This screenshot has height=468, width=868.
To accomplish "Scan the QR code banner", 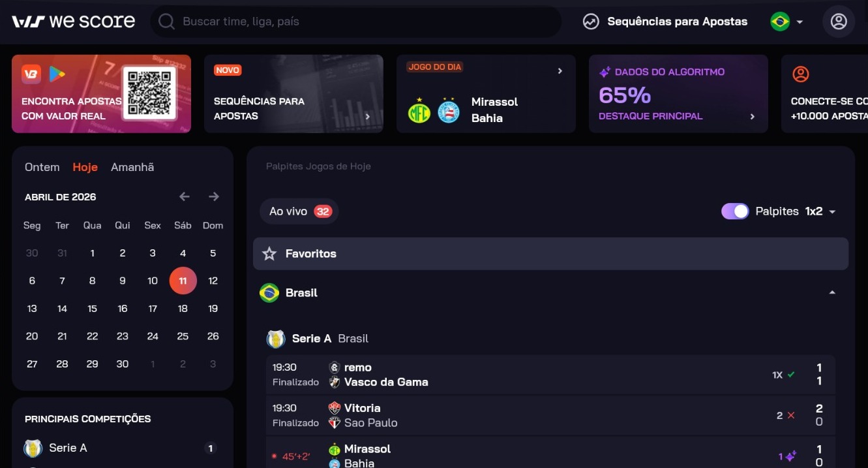I will pyautogui.click(x=149, y=93).
